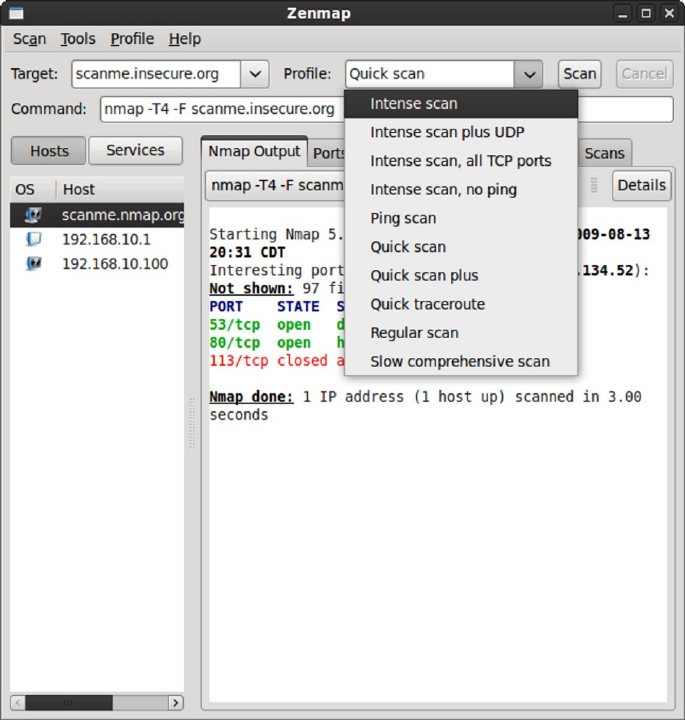
Task: Click the Target input field
Action: [x=156, y=74]
